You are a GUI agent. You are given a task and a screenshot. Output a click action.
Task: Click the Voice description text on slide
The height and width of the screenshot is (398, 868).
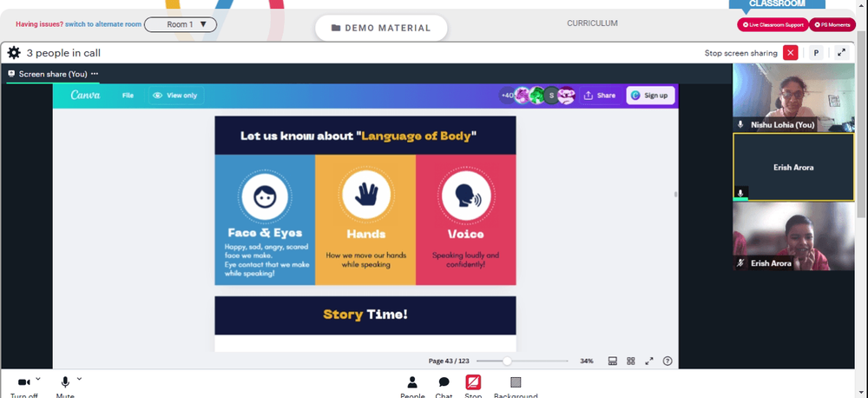pos(465,260)
